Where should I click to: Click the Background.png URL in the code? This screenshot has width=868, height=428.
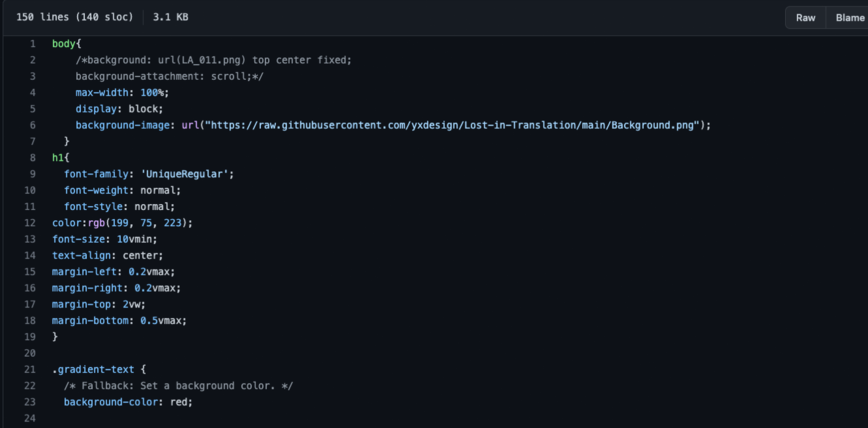(452, 125)
